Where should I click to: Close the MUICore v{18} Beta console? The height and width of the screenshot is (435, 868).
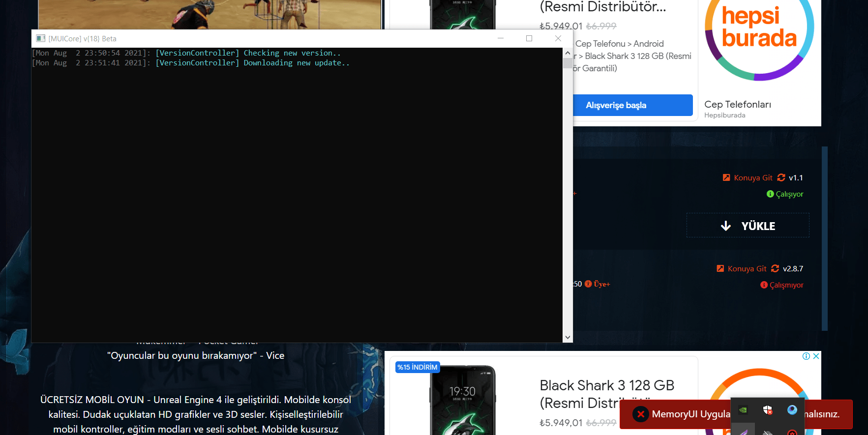point(558,38)
